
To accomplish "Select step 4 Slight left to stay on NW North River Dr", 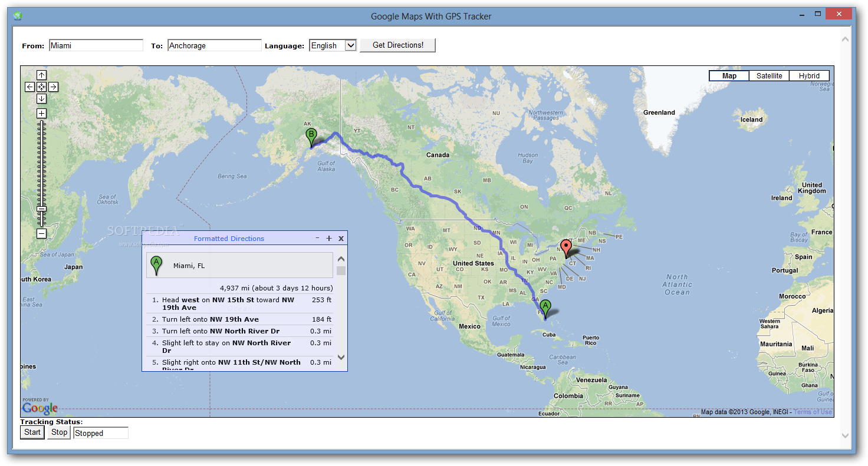I will coord(239,346).
